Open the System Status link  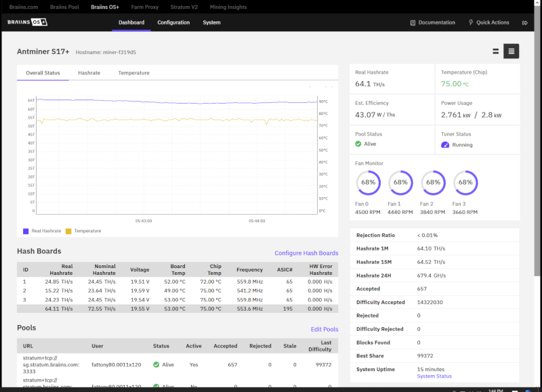[434, 376]
